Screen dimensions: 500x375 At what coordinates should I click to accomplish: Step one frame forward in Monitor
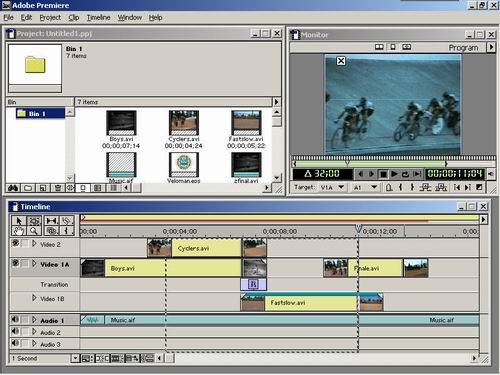coord(371,174)
